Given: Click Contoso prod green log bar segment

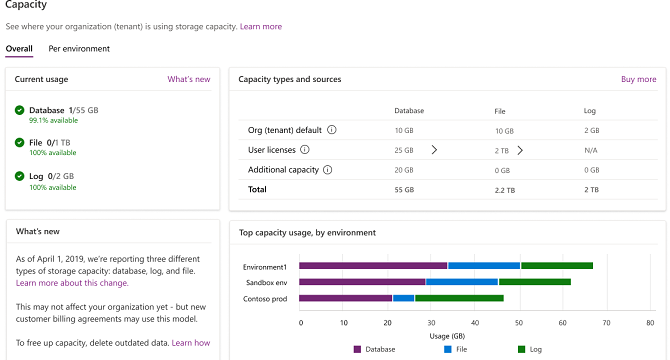Looking at the screenshot, I should click(x=459, y=298).
